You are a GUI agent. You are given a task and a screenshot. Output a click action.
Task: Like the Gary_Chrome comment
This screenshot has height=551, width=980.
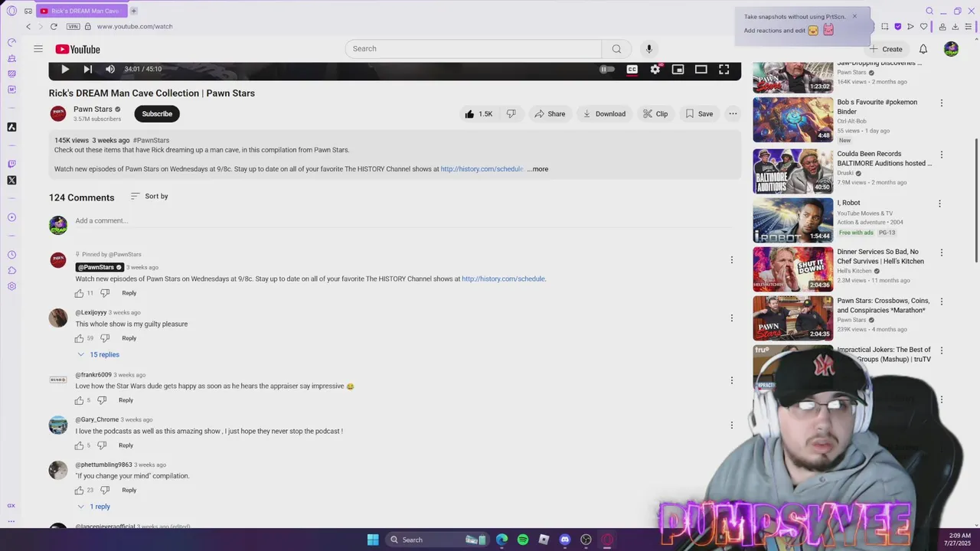point(79,445)
